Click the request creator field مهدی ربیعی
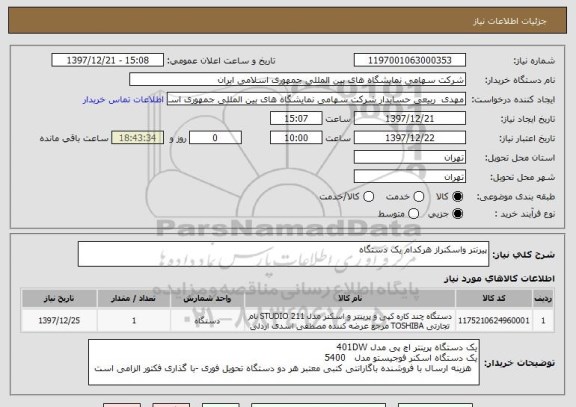The width and height of the screenshot is (576, 407). coord(316,99)
